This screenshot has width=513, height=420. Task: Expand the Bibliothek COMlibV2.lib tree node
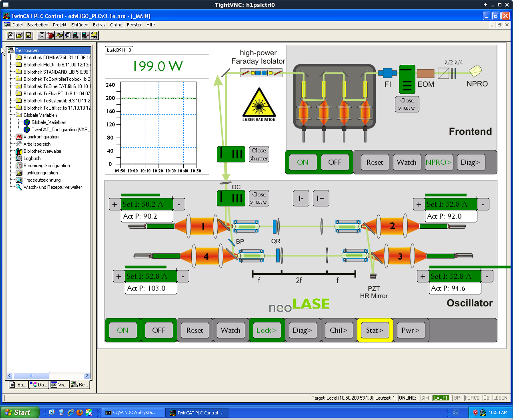[x=11, y=58]
